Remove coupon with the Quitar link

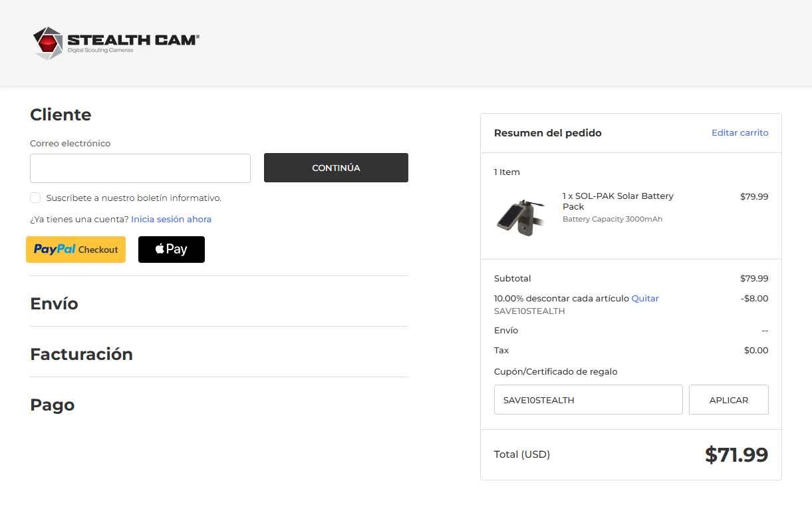pyautogui.click(x=645, y=298)
